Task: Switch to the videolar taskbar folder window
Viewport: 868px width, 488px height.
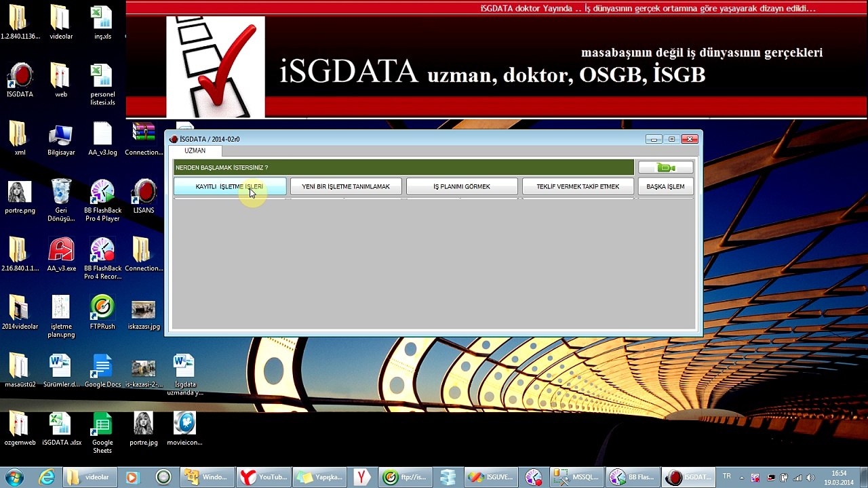Action: point(90,477)
